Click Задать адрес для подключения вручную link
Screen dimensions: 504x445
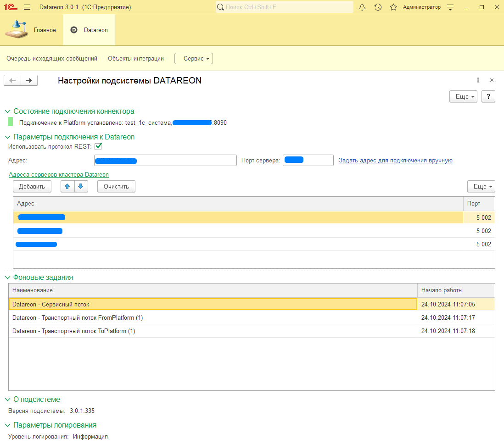pyautogui.click(x=395, y=161)
